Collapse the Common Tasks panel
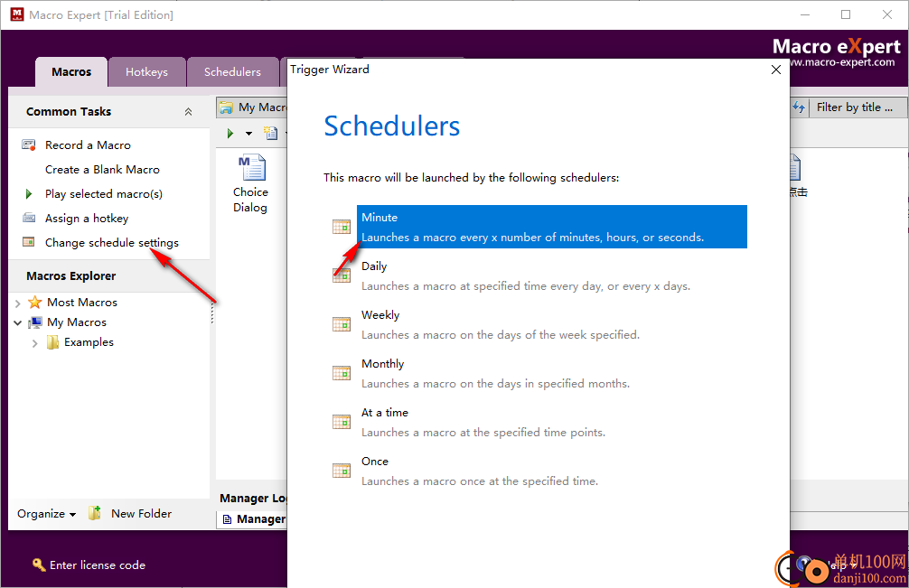909x588 pixels. click(x=189, y=112)
